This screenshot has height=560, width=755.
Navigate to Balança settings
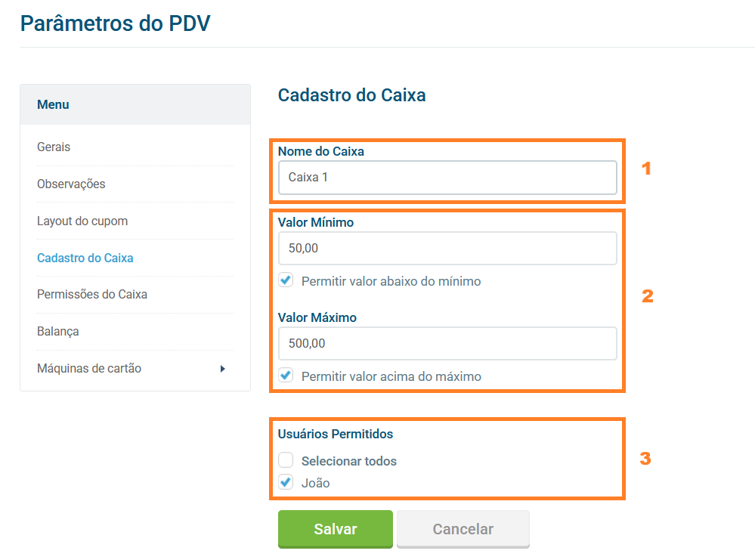(58, 331)
